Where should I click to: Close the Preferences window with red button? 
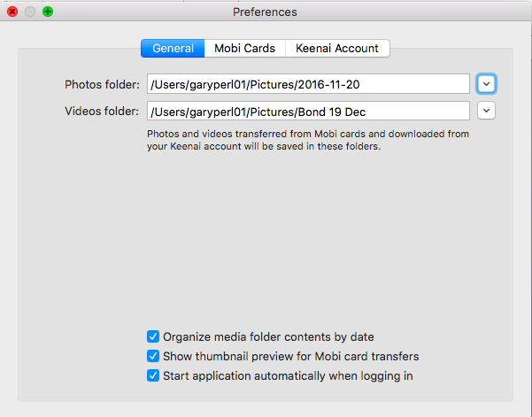pos(12,12)
